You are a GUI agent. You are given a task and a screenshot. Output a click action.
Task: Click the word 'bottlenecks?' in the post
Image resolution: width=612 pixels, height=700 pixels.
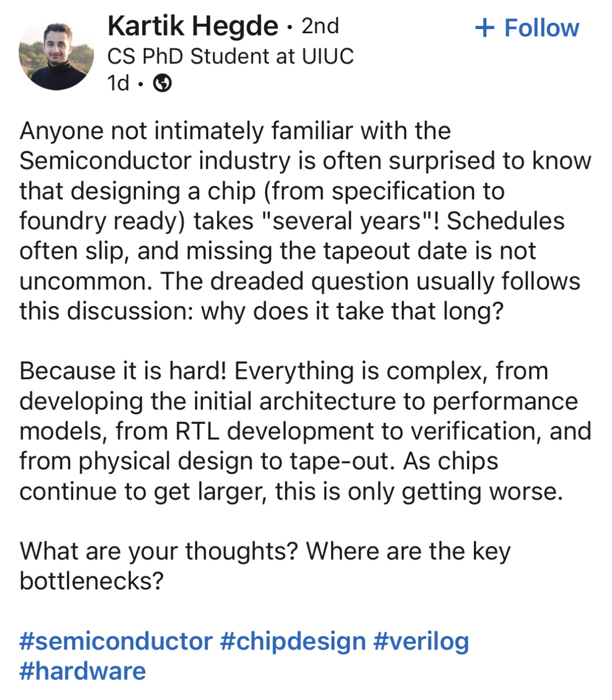point(91,581)
